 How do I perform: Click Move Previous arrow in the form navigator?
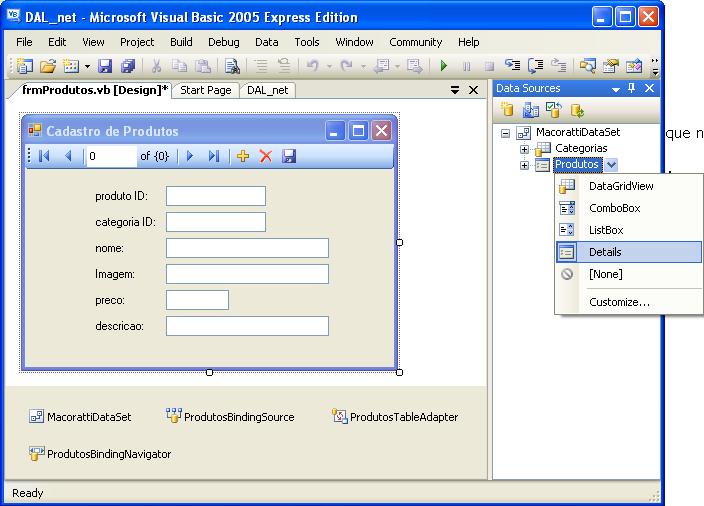[x=68, y=156]
